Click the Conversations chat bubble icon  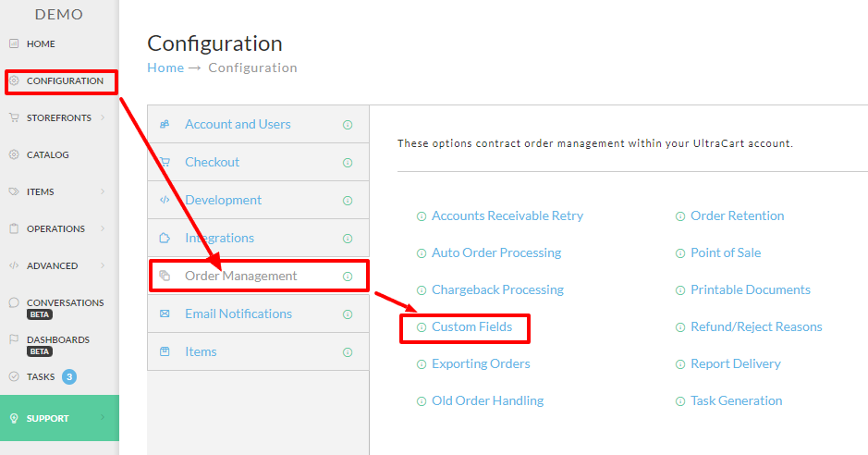[14, 302]
